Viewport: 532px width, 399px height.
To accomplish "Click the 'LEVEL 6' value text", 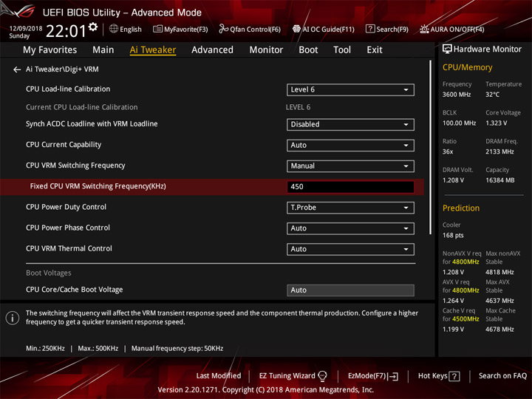I will 298,107.
